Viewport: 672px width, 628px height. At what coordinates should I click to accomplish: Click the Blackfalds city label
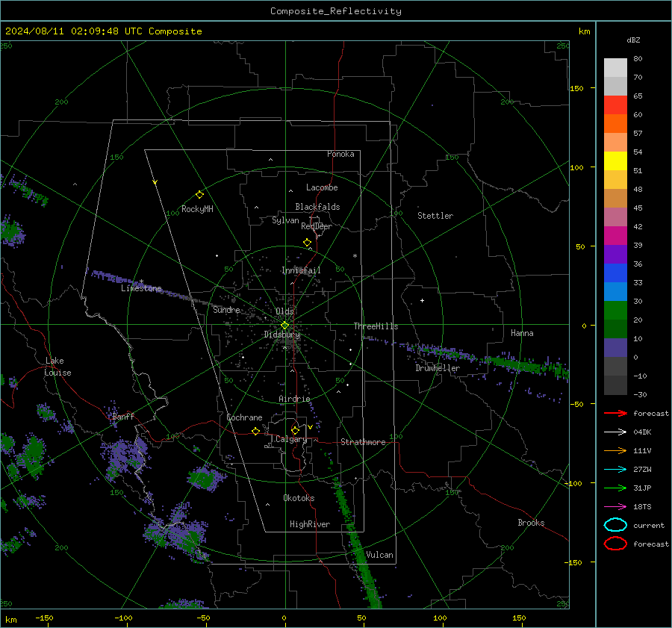coord(317,207)
